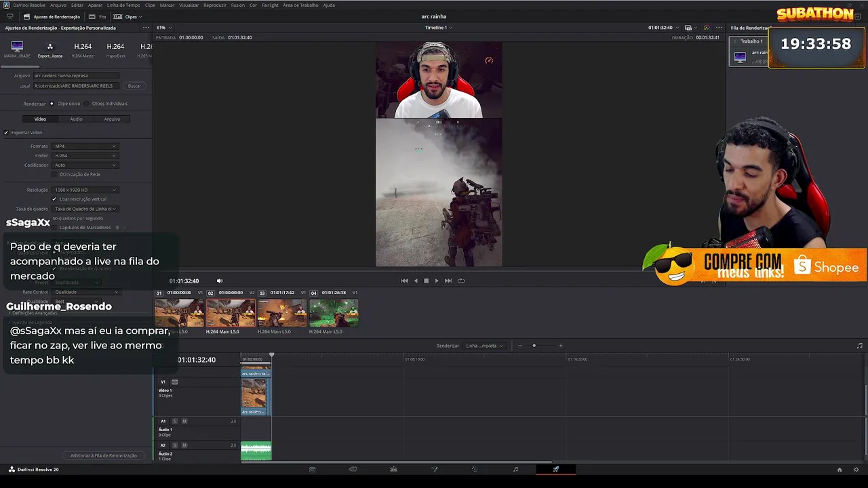
Task: Click timeline zoom out minus button
Action: 519,346
